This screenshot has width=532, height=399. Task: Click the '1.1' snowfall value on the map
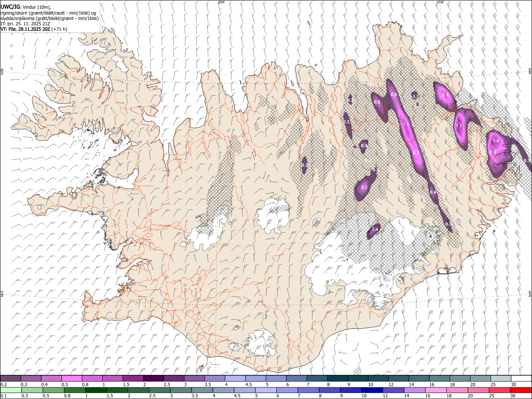pyautogui.click(x=406, y=124)
